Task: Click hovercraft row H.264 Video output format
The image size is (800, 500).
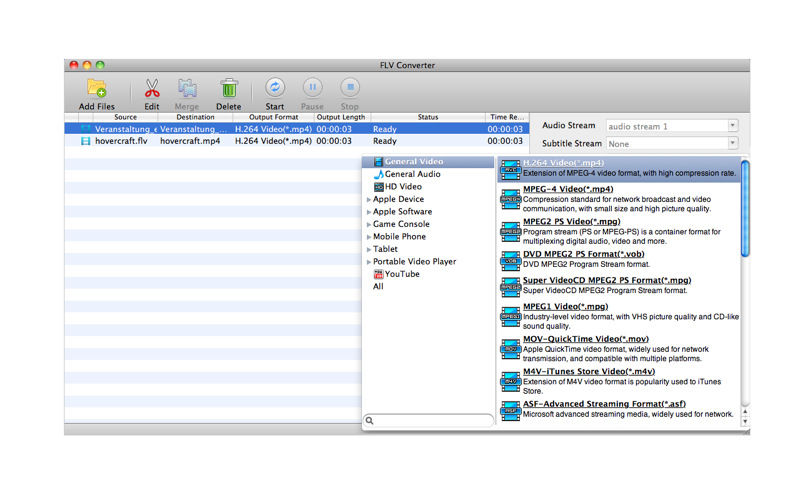Action: pos(273,141)
